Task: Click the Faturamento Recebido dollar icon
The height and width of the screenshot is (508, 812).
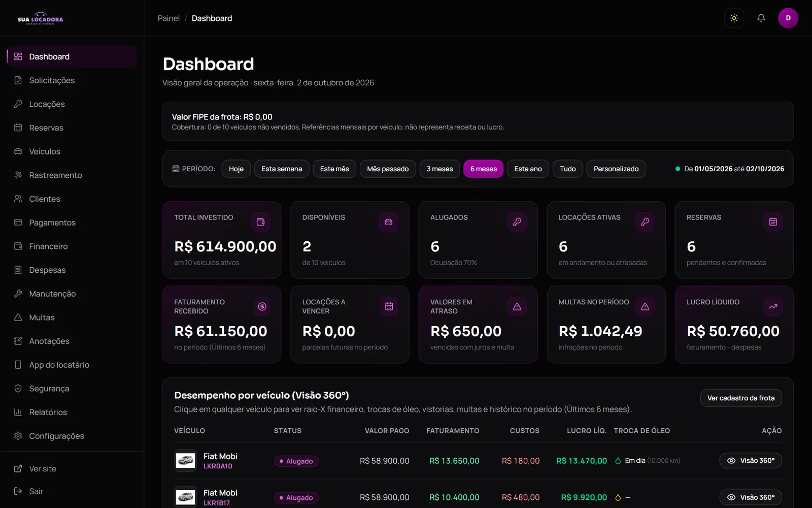Action: pyautogui.click(x=262, y=306)
